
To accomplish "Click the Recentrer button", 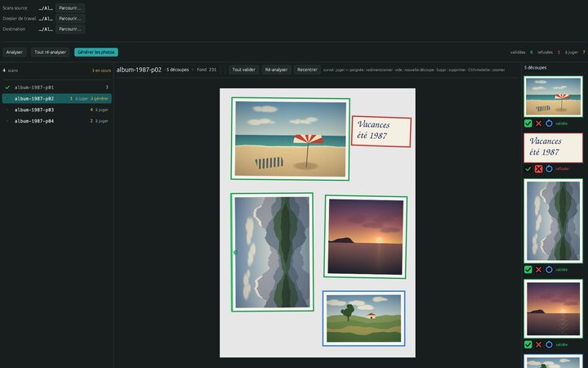I will (x=307, y=70).
